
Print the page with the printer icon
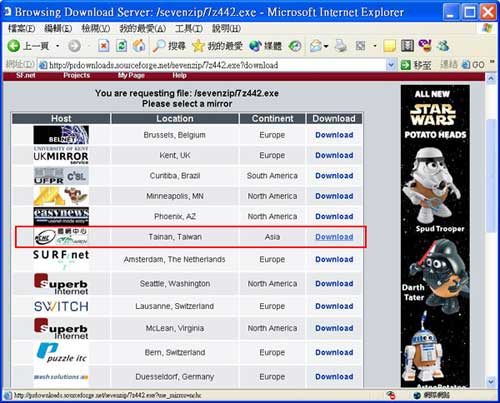pos(341,46)
